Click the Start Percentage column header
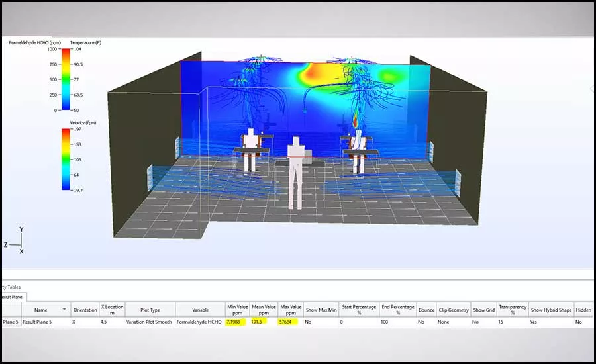The image size is (596, 364). click(x=359, y=310)
